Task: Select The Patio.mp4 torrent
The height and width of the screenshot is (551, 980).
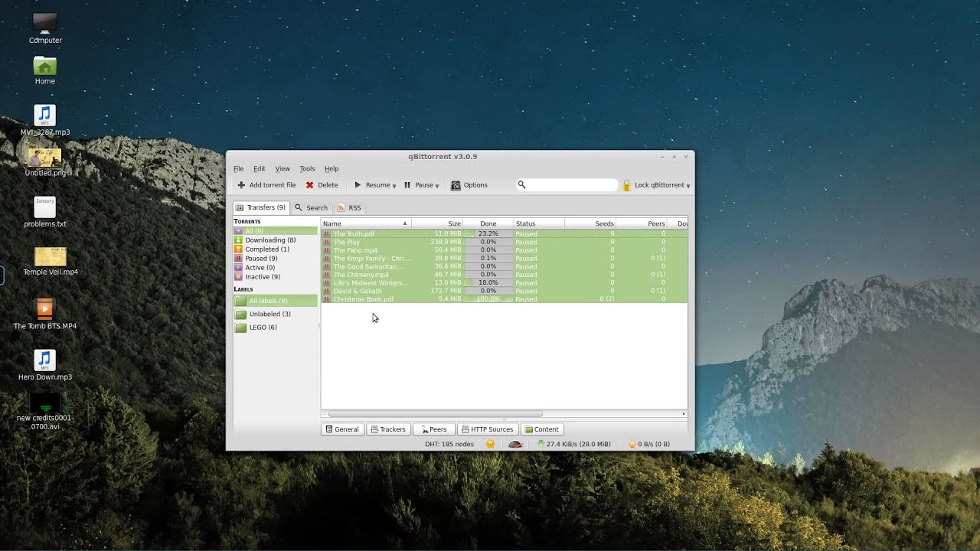Action: [504, 250]
